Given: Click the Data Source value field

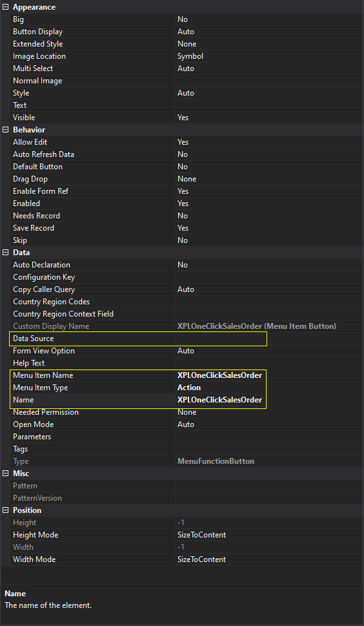Looking at the screenshot, I should tap(269, 339).
